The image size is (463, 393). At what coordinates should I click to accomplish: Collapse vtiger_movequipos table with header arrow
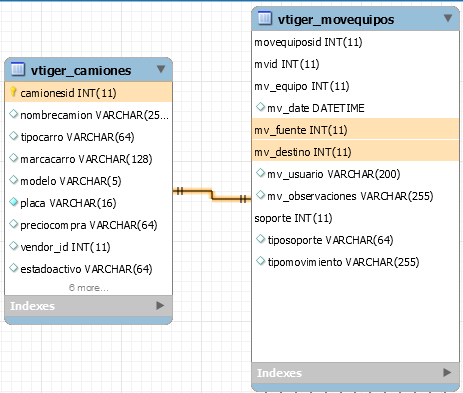click(x=448, y=18)
